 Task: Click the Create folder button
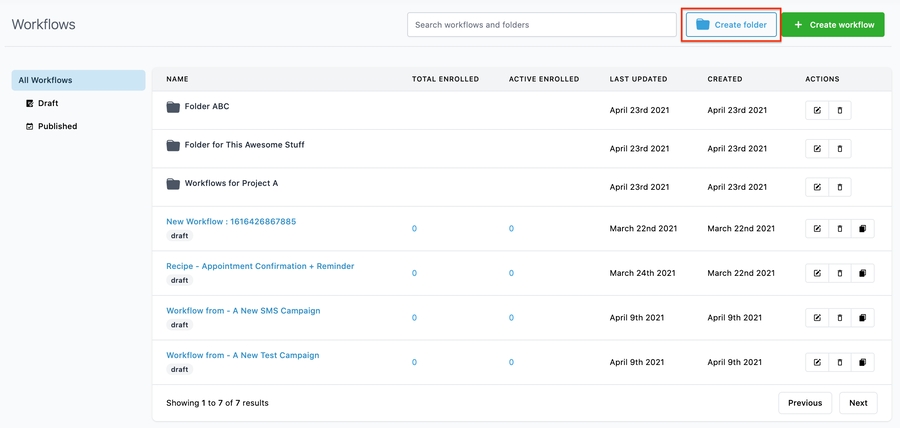731,24
